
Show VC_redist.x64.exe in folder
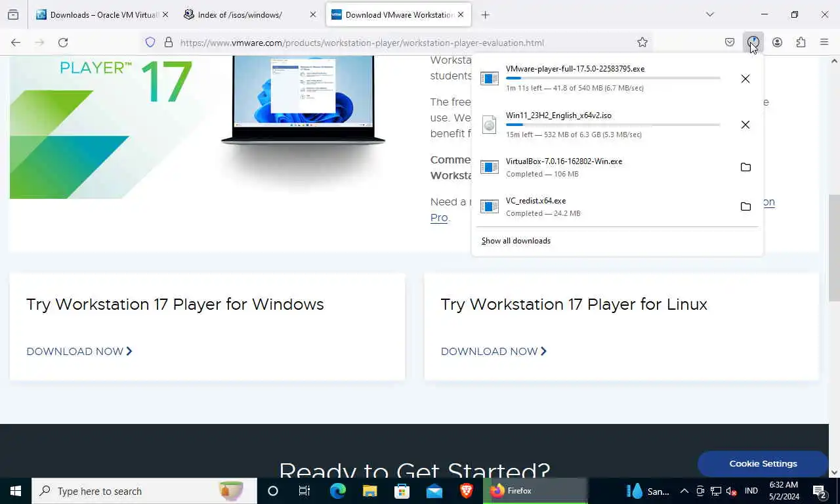pyautogui.click(x=745, y=207)
